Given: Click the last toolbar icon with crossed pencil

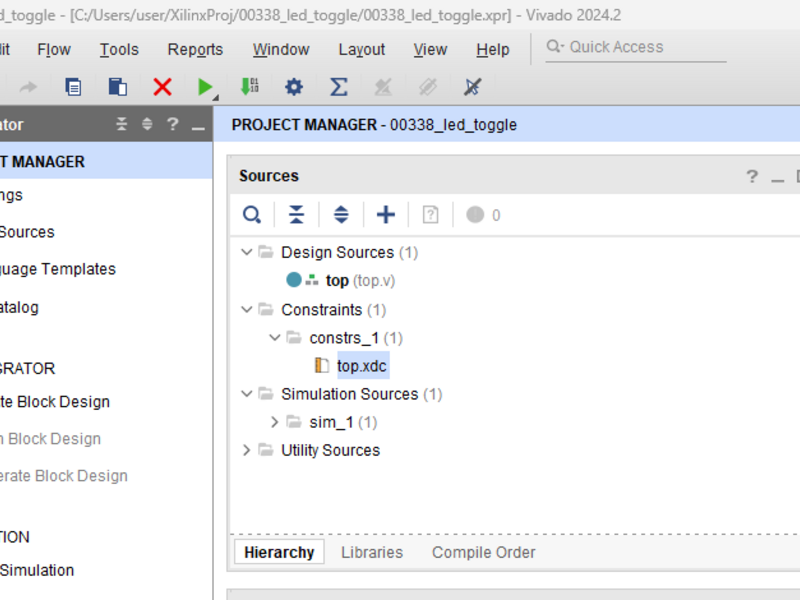Looking at the screenshot, I should (472, 87).
